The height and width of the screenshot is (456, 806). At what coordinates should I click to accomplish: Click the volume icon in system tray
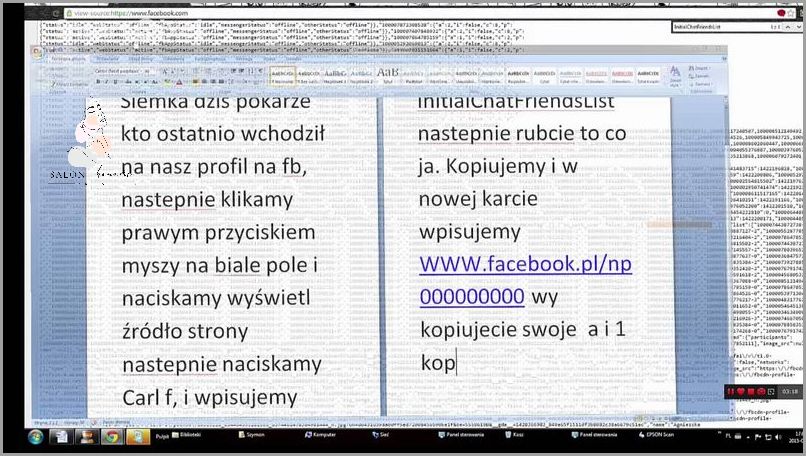(x=778, y=436)
